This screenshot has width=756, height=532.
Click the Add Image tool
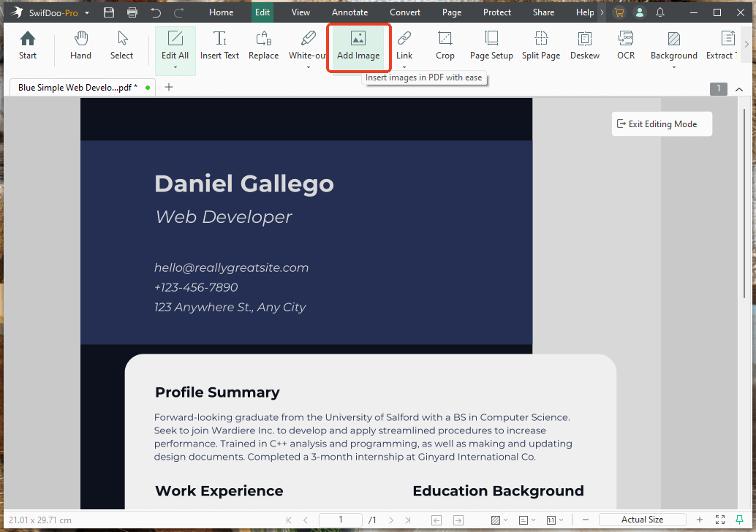(358, 46)
